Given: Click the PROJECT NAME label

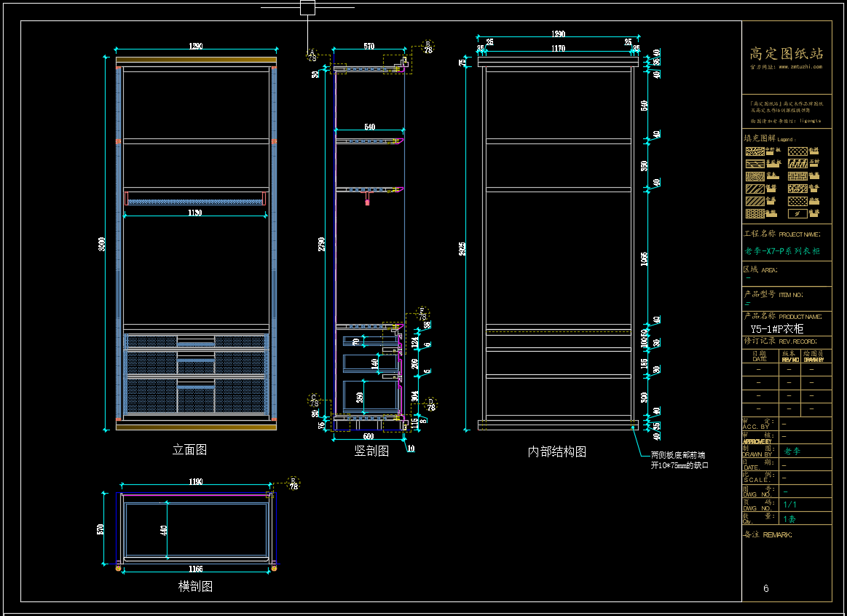Looking at the screenshot, I should pos(800,234).
